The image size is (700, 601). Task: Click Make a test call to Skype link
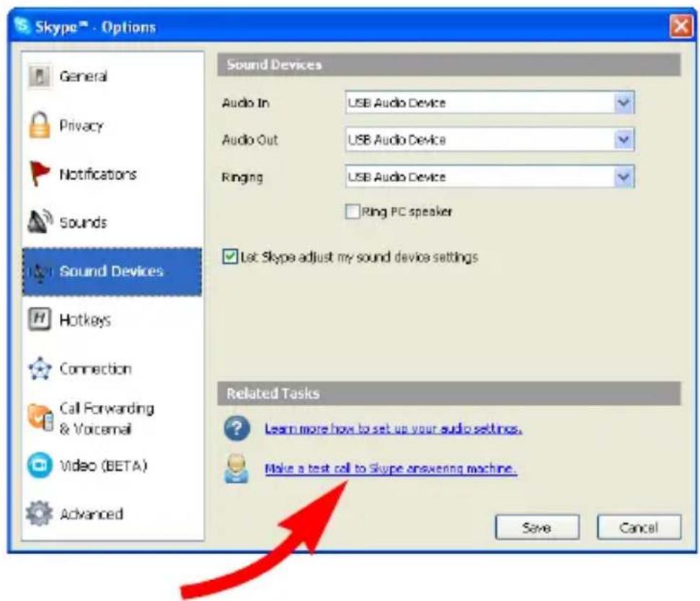[391, 468]
